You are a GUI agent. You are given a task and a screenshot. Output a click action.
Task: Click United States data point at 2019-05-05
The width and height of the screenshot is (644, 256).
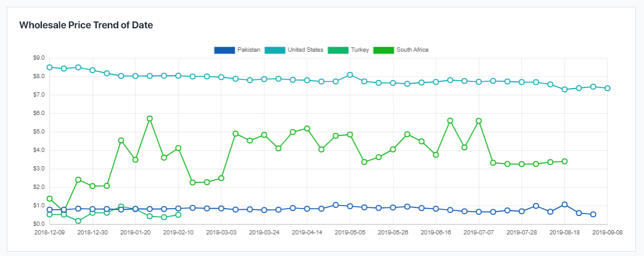[x=350, y=75]
